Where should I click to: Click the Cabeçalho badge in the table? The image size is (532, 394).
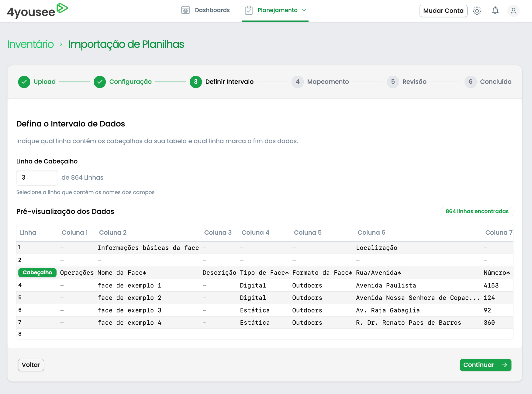click(x=37, y=273)
